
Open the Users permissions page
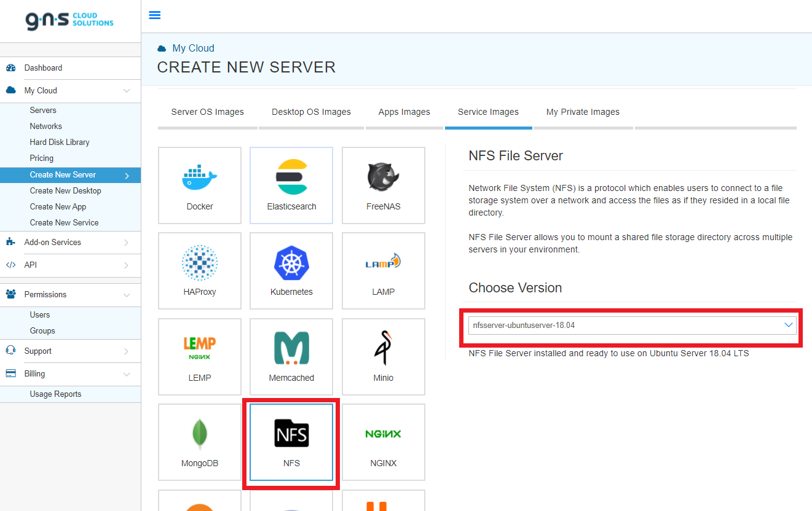pos(40,315)
